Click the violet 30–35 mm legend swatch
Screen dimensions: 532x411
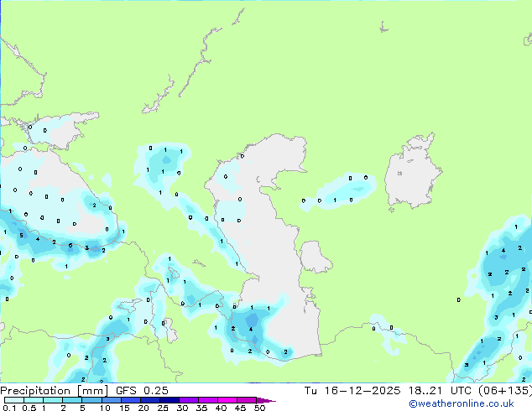pyautogui.click(x=189, y=400)
